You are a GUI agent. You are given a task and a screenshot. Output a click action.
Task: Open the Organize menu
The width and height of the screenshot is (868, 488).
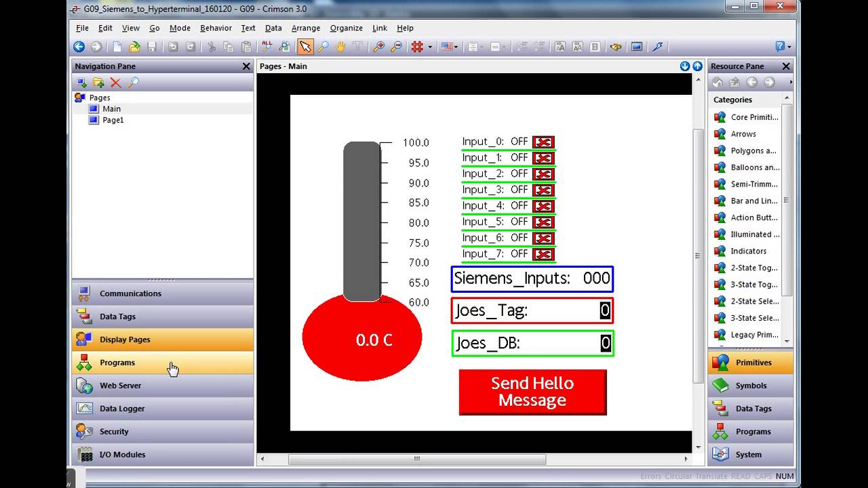point(347,28)
